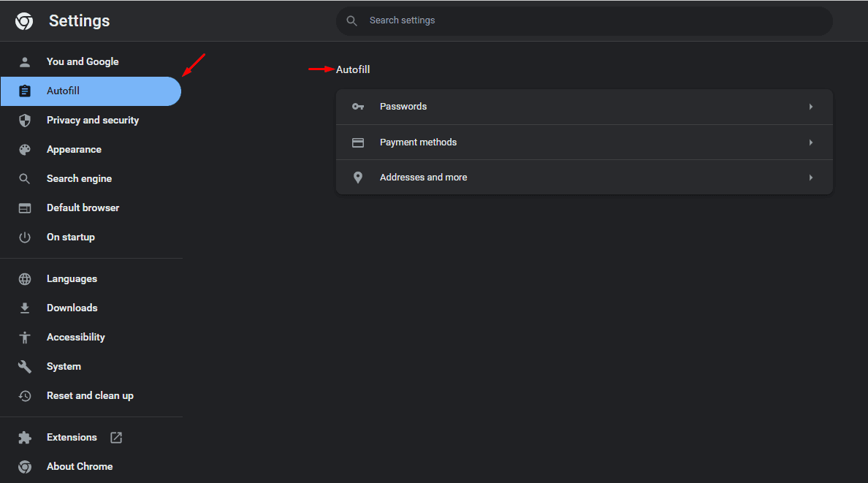Viewport: 868px width, 483px height.
Task: Select the System wrench icon
Action: pos(25,366)
